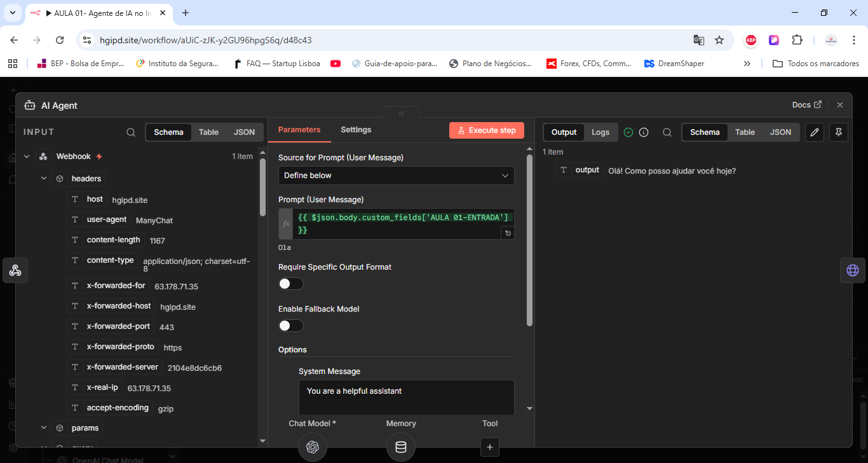Click the globe icon on right edge
The image size is (868, 463).
(852, 270)
